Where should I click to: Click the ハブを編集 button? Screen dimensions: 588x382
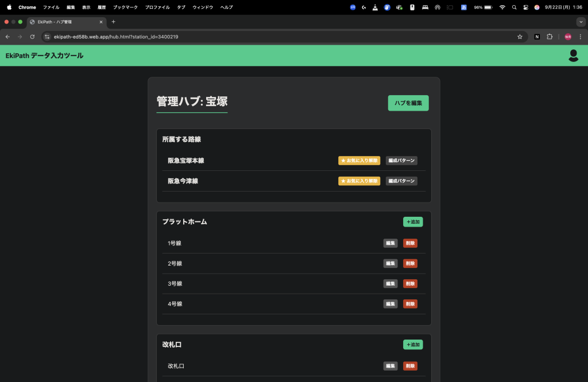pos(408,103)
